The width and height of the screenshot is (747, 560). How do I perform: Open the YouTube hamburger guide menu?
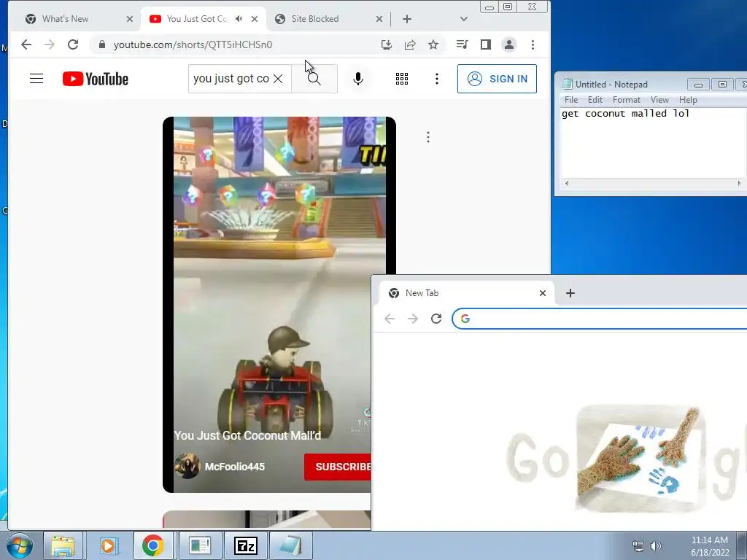tap(36, 79)
